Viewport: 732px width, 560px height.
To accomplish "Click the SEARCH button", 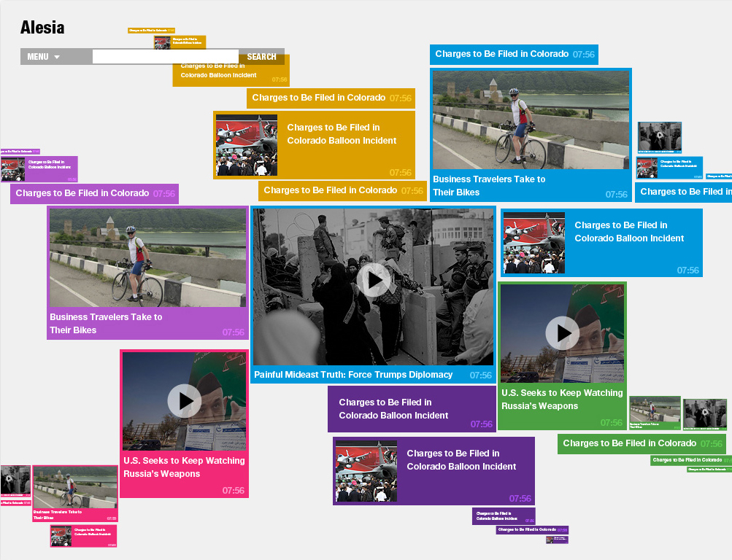I will point(261,57).
